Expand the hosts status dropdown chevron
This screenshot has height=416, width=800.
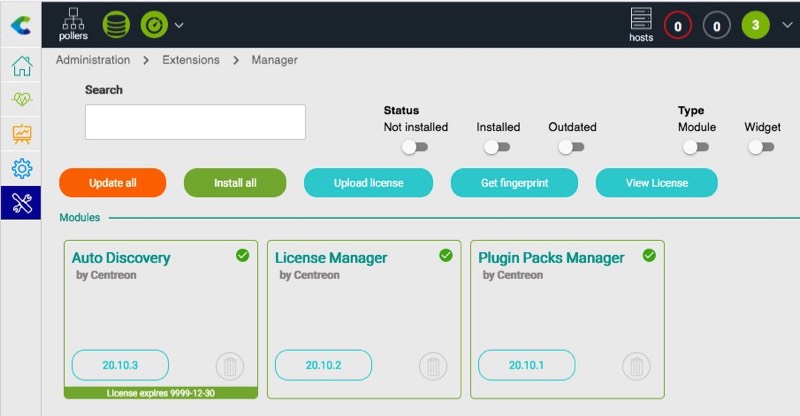(786, 25)
